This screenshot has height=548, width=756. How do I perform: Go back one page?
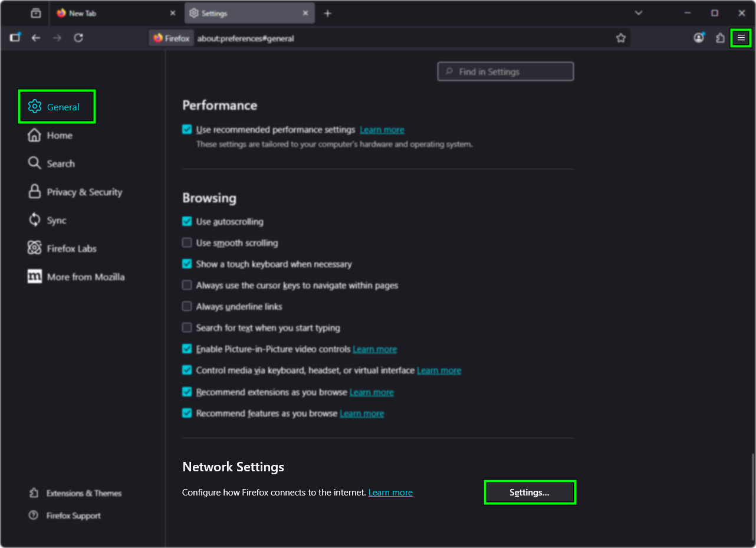pos(36,38)
